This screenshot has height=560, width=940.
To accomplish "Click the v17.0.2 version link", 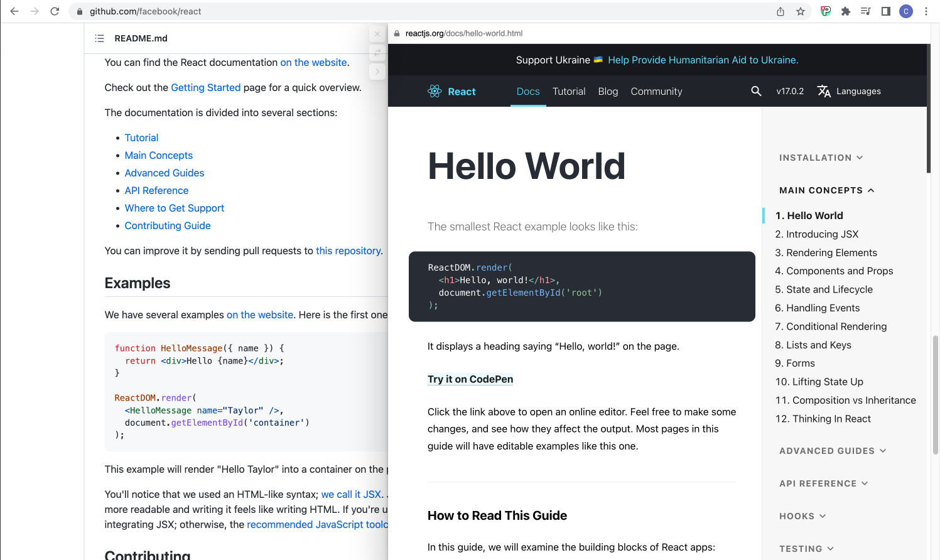I will pos(790,91).
